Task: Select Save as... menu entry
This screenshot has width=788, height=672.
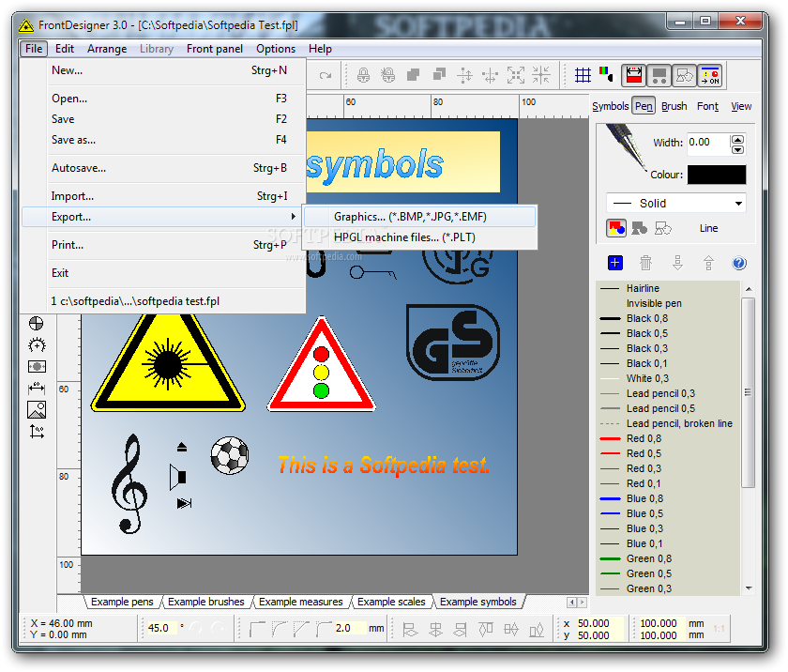Action: (x=164, y=140)
